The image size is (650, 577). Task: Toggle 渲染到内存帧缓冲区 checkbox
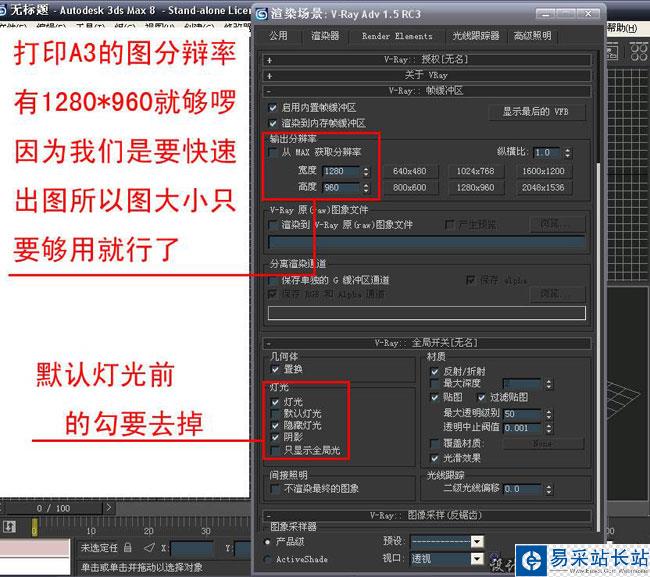272,123
